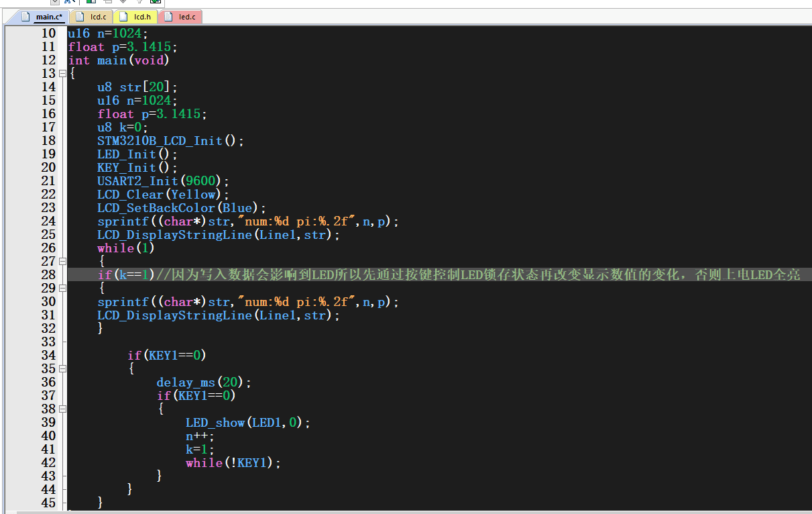Screen dimensions: 812x514
Task: Click LED_show on line 39
Action: tap(215, 422)
